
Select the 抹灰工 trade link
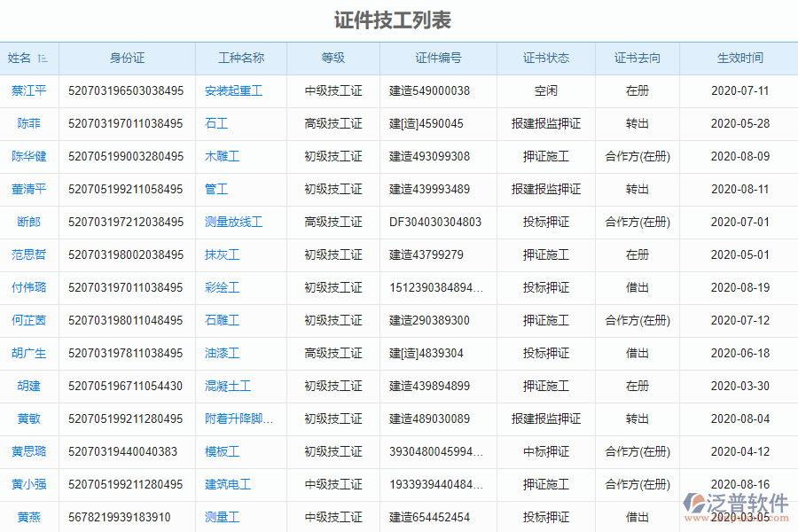222,254
